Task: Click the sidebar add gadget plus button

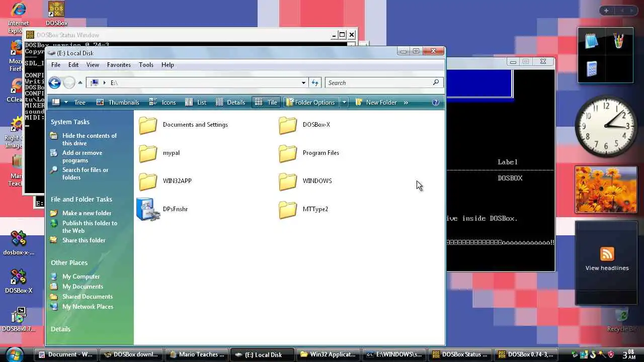Action: pyautogui.click(x=606, y=11)
